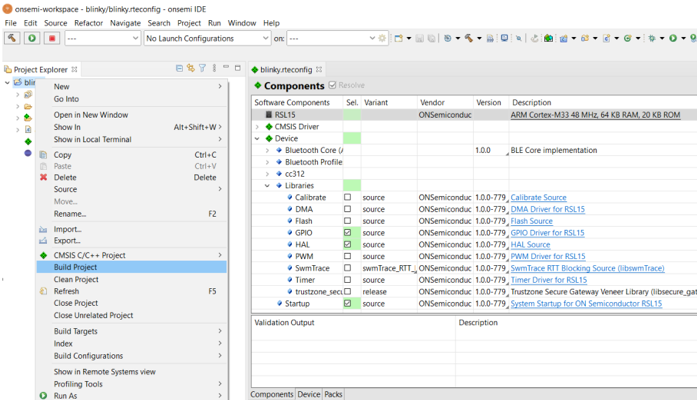The image size is (697, 400).
Task: Select Refresh in the context menu
Action: coord(132,291)
